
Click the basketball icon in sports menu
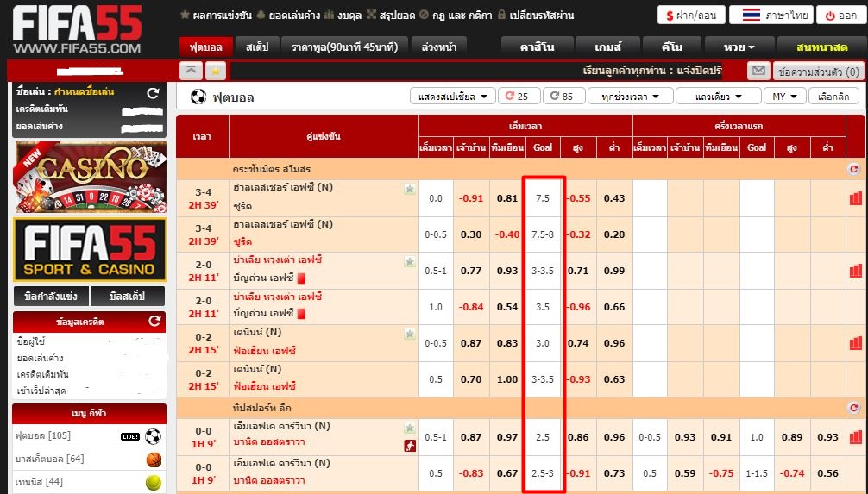[x=154, y=460]
